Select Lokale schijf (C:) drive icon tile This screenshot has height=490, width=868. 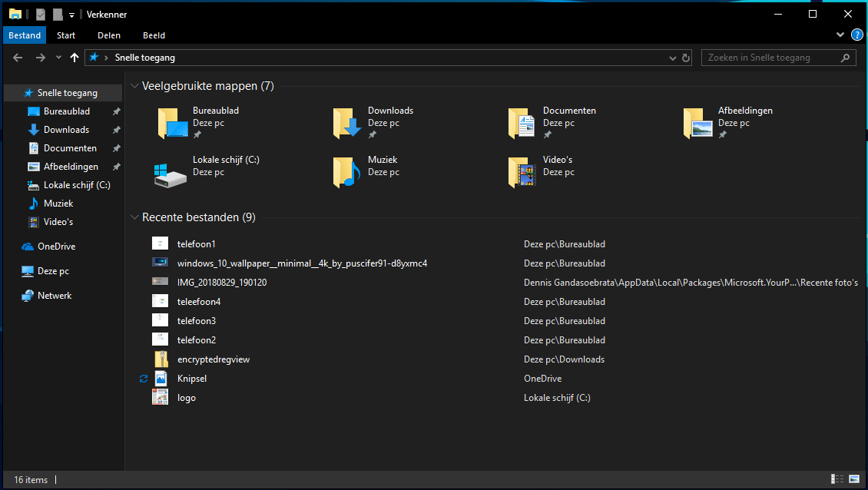point(170,175)
